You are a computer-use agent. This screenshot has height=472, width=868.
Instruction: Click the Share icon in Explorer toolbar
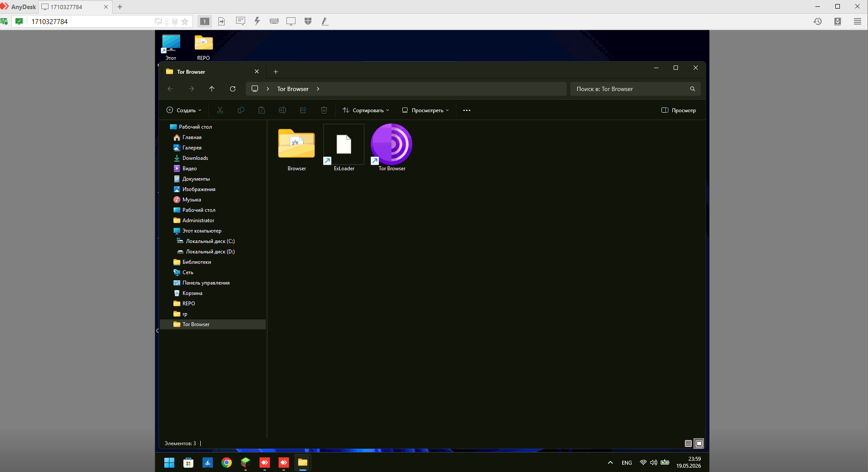pyautogui.click(x=303, y=110)
